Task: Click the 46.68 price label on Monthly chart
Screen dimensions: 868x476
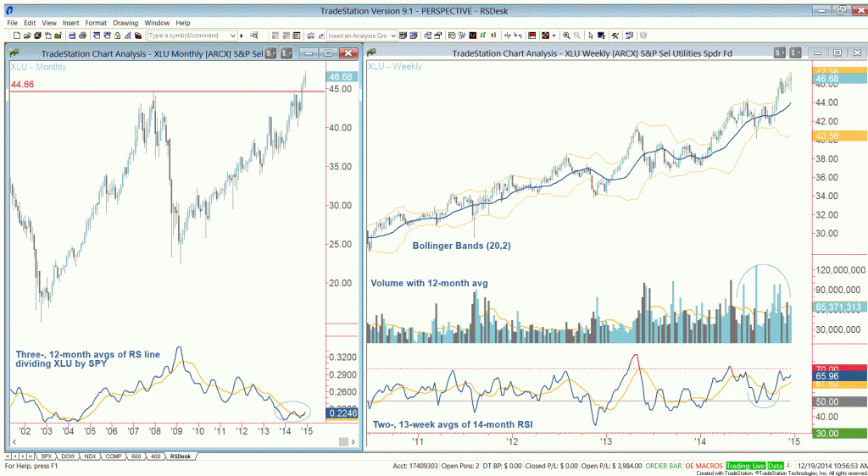Action: 342,77
